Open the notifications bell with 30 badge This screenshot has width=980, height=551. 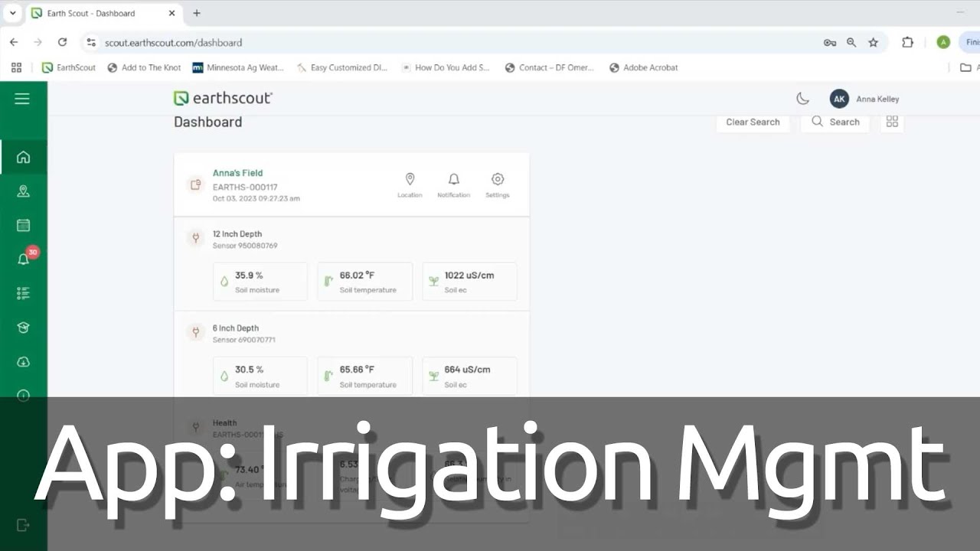tap(24, 259)
